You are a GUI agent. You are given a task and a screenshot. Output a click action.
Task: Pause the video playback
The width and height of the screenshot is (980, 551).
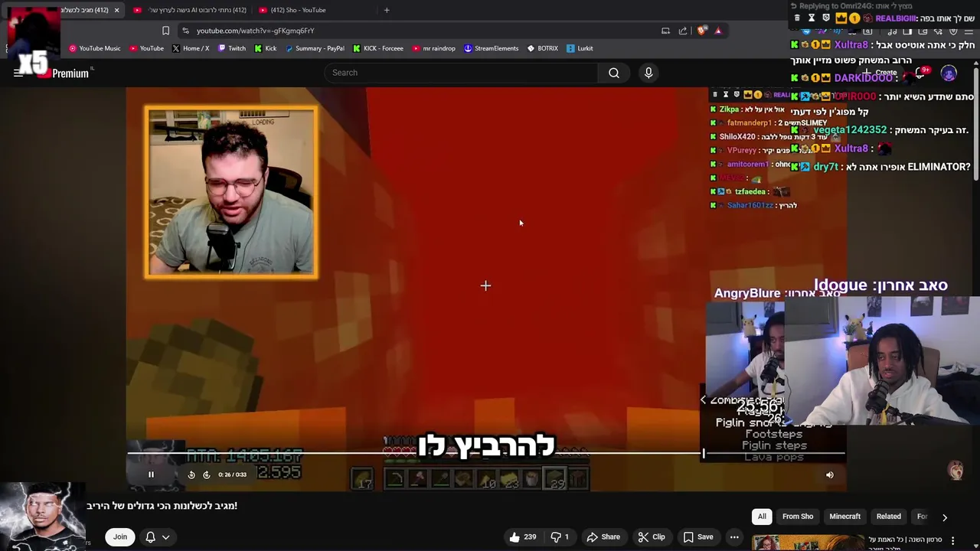tap(151, 474)
